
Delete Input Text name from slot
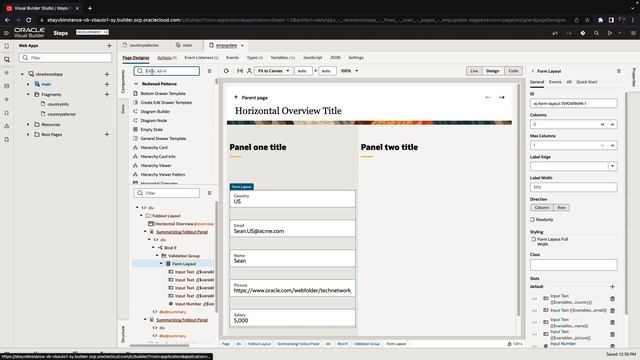tap(612, 322)
